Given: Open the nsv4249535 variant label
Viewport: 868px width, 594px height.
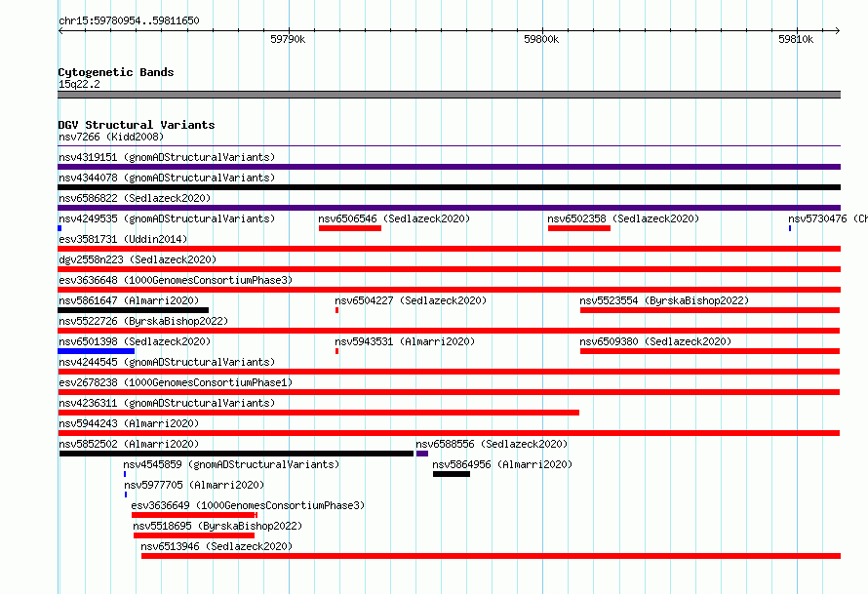Looking at the screenshot, I should 167,218.
